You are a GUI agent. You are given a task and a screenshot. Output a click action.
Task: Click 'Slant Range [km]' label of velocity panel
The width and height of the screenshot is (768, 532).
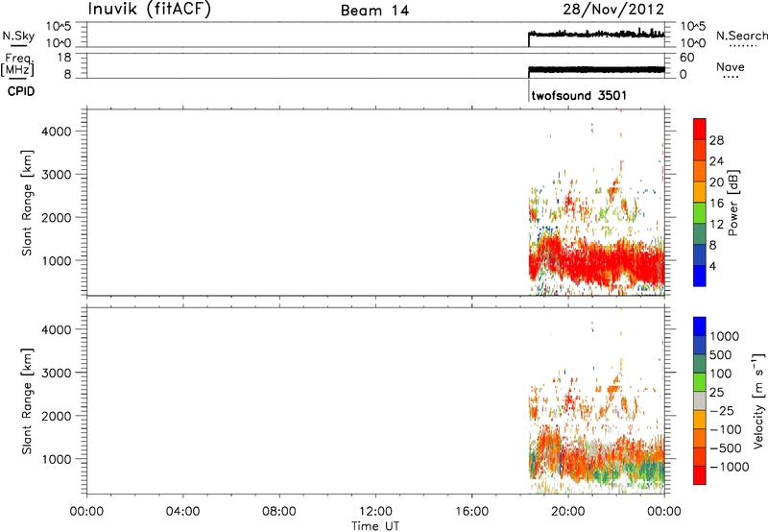click(x=27, y=400)
